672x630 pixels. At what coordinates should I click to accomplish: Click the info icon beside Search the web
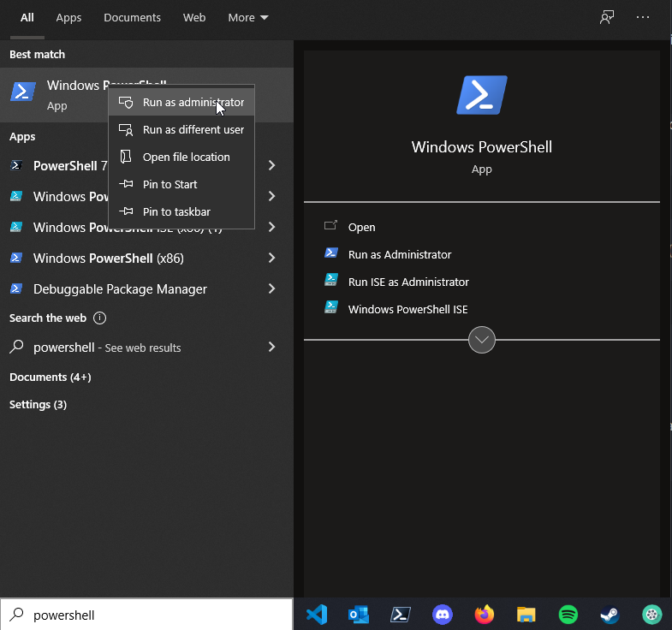tap(99, 318)
